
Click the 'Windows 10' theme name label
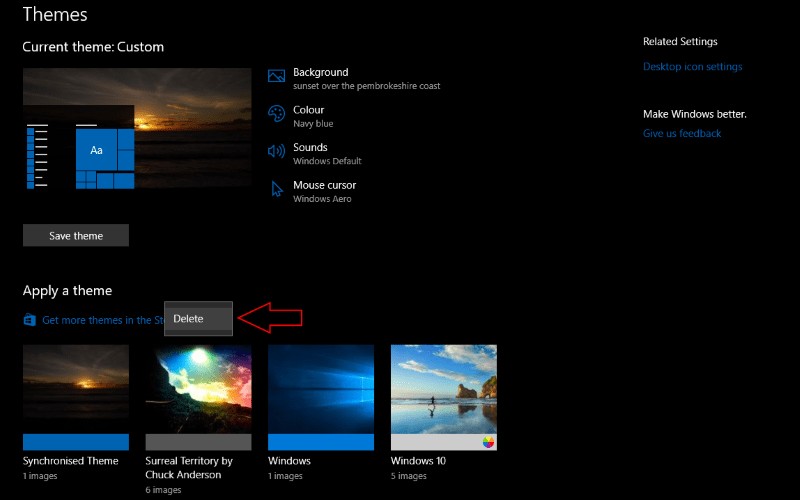[418, 461]
